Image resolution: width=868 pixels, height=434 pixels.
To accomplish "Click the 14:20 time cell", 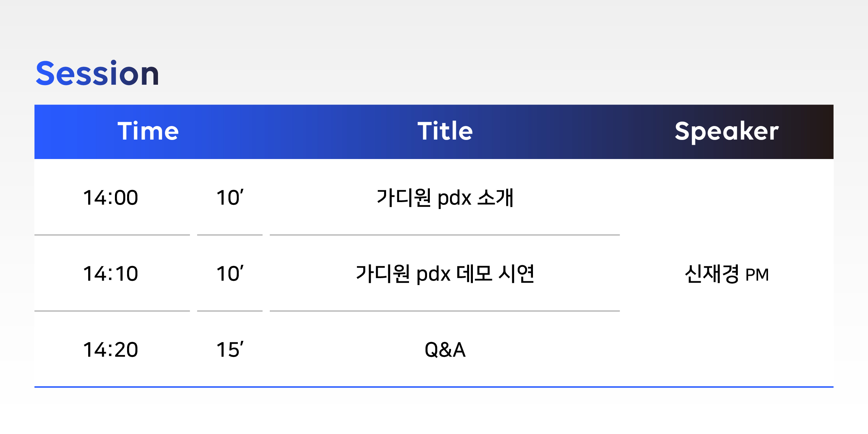I will pyautogui.click(x=111, y=350).
